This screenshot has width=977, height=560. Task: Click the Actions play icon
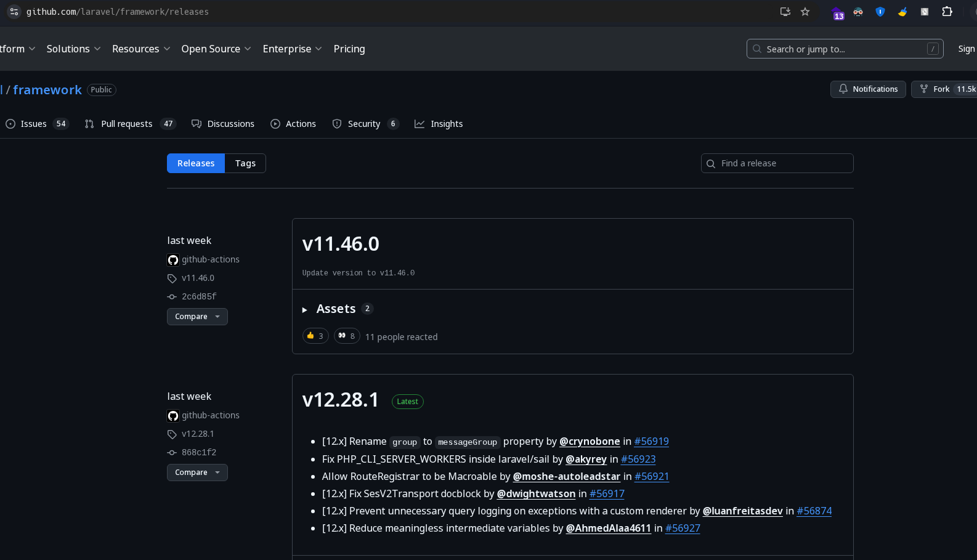click(x=275, y=124)
